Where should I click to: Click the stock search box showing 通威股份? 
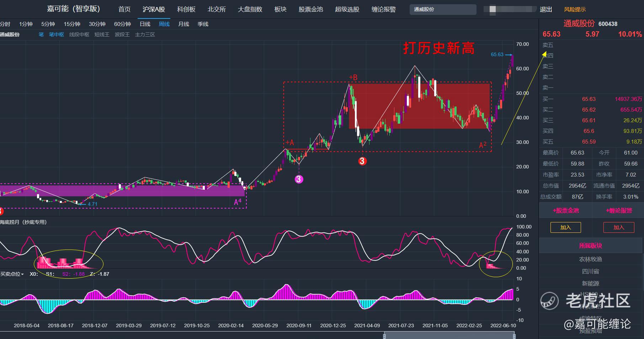[443, 10]
